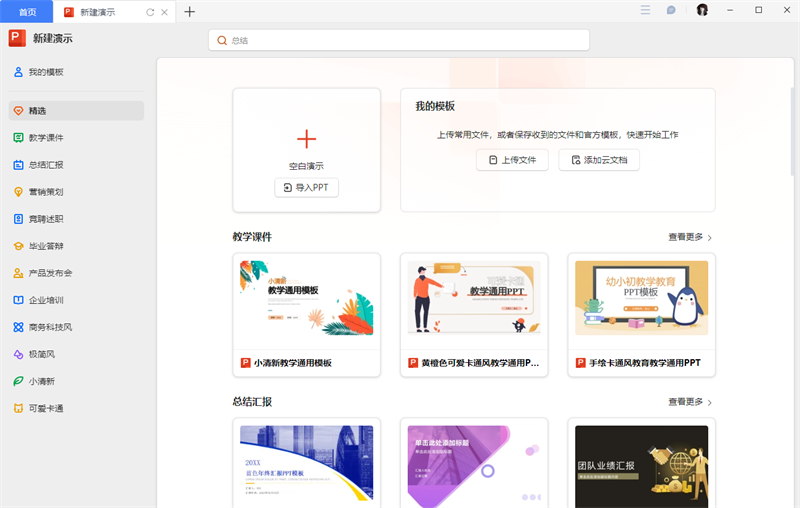Open the 企业培训 category in sidebar
This screenshot has width=800, height=508.
pos(46,299)
